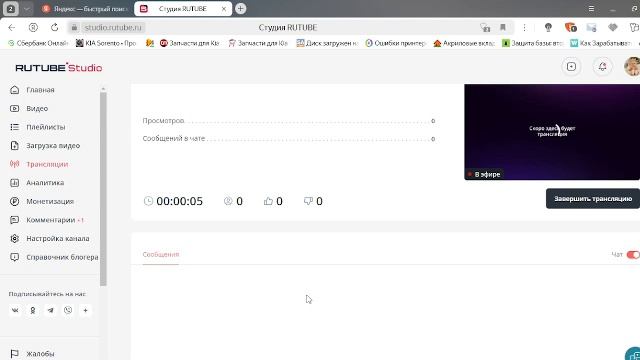This screenshot has width=640, height=360.
Task: Click Завершить трансляцию button
Action: point(593,199)
